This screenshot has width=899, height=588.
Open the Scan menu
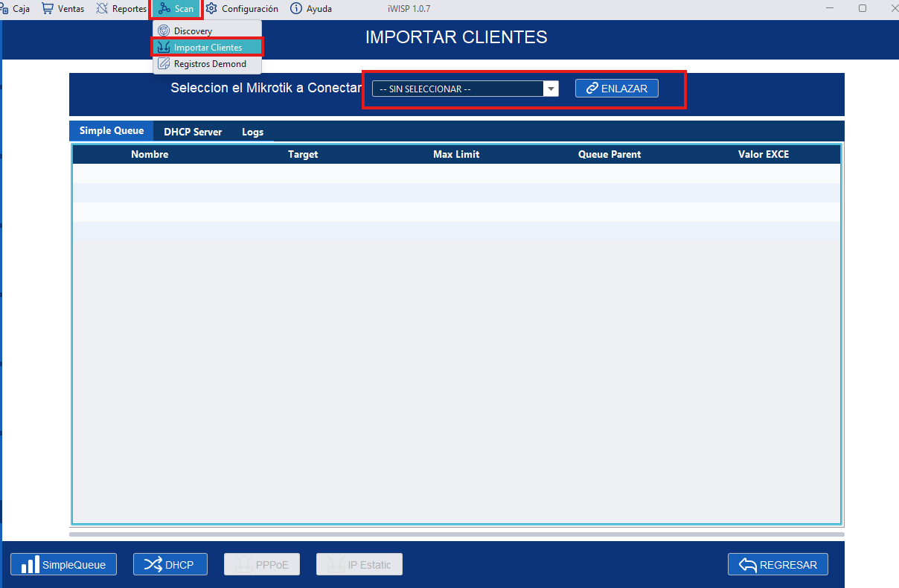tap(176, 9)
